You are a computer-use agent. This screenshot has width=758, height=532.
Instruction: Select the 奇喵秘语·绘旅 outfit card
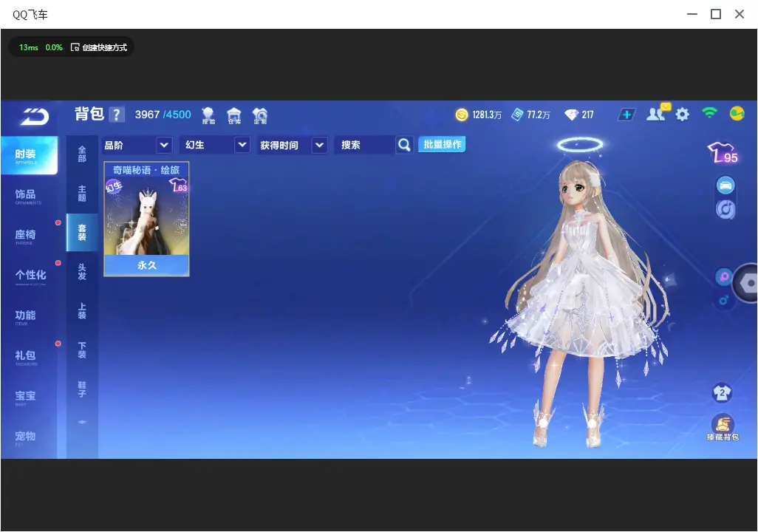tap(146, 219)
